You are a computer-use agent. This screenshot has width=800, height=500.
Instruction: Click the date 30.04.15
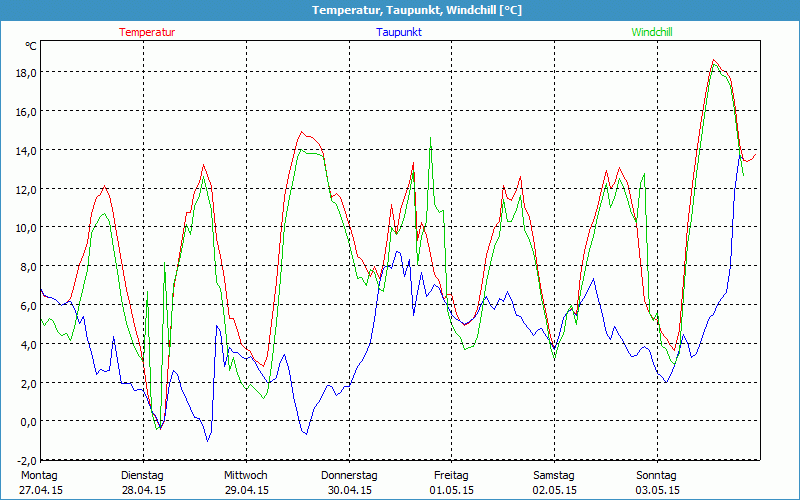[350, 490]
